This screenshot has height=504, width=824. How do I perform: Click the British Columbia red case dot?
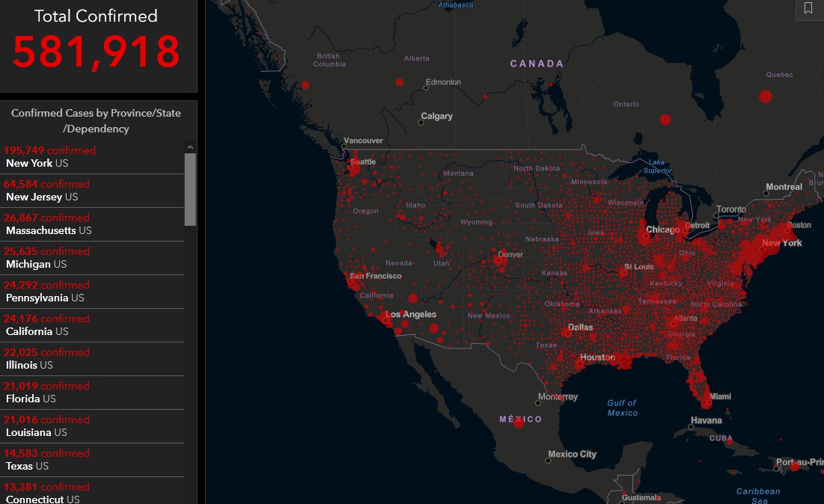point(305,85)
